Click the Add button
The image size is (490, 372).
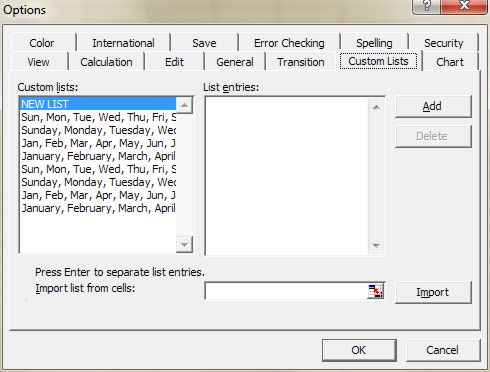click(x=433, y=106)
